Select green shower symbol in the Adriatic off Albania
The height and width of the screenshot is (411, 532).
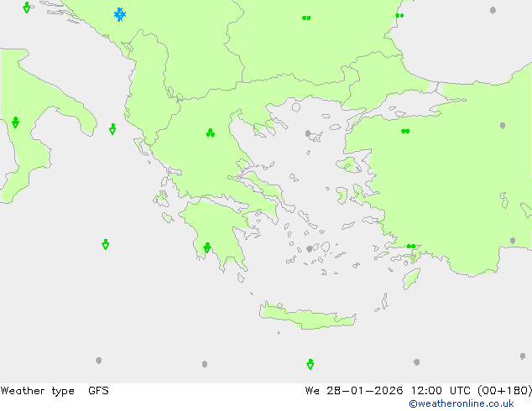pos(112,129)
